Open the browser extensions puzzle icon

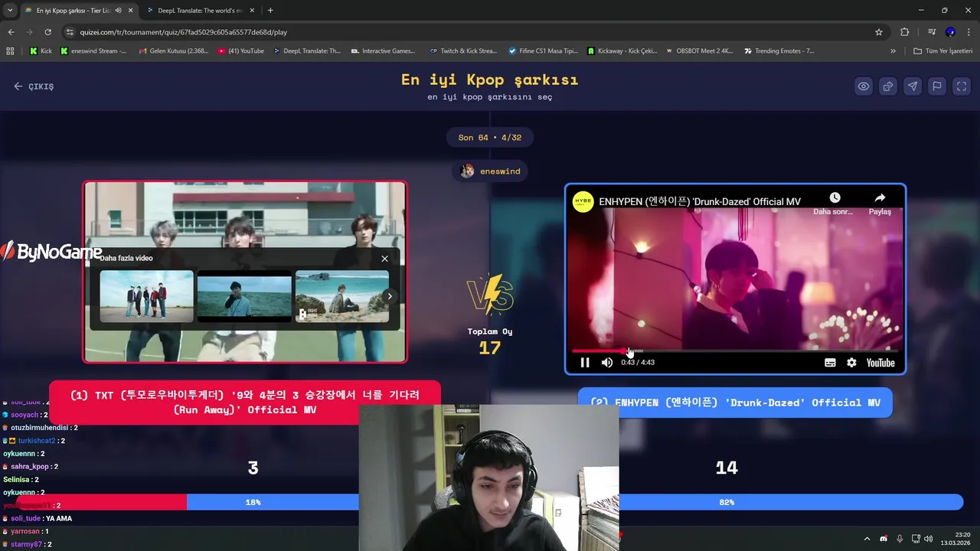(x=905, y=32)
